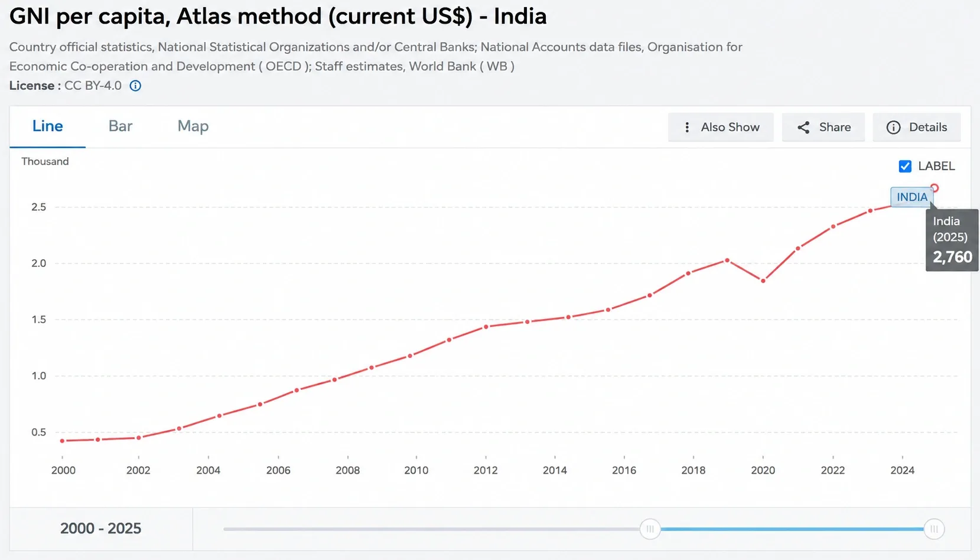
Task: Click the right handle of year slider
Action: coord(934,529)
